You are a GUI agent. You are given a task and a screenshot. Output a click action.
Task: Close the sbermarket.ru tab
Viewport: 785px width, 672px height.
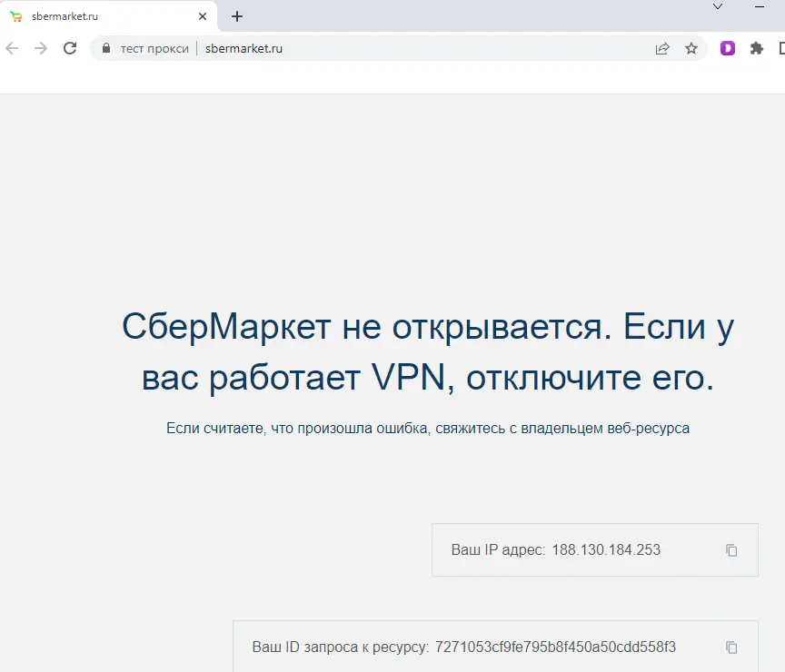click(x=203, y=16)
